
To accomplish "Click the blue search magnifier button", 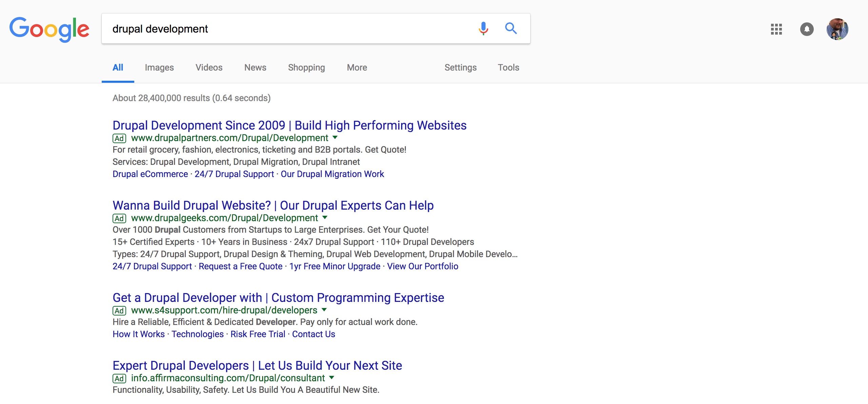I will (511, 28).
